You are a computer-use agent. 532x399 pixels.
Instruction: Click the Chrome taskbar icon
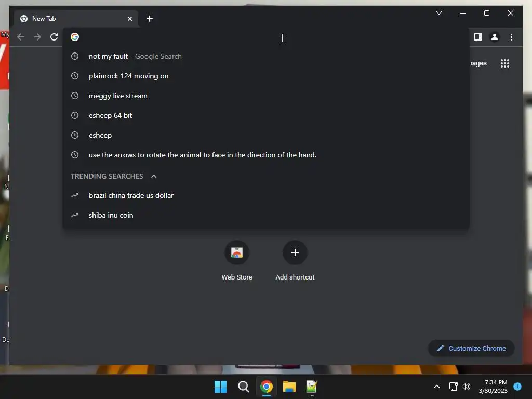(x=267, y=387)
